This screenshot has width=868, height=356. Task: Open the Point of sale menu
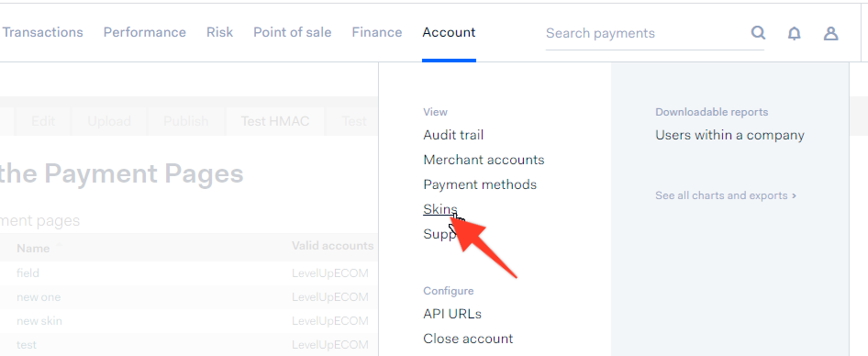tap(293, 32)
